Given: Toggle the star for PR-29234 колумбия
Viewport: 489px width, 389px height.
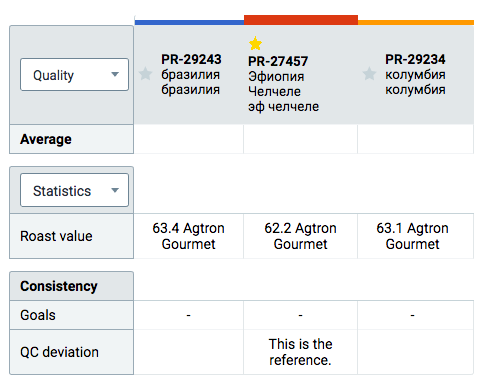Looking at the screenshot, I should [x=369, y=74].
